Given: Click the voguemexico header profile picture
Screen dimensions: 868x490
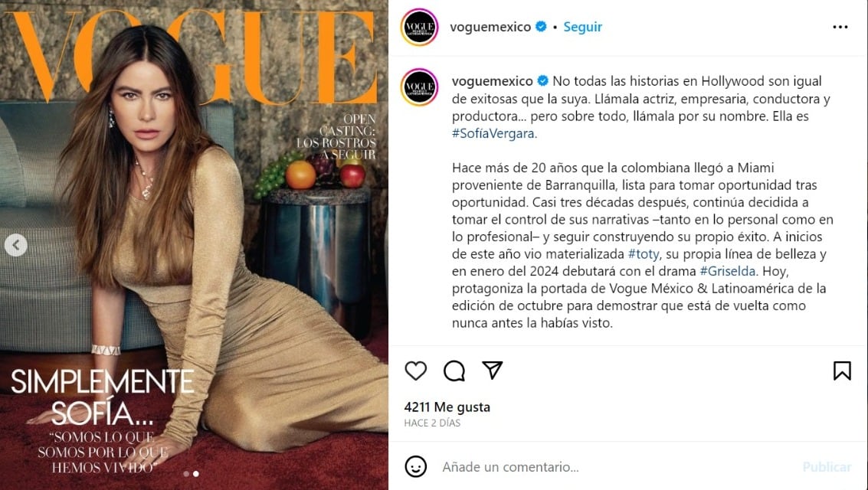Looking at the screenshot, I should pos(420,27).
